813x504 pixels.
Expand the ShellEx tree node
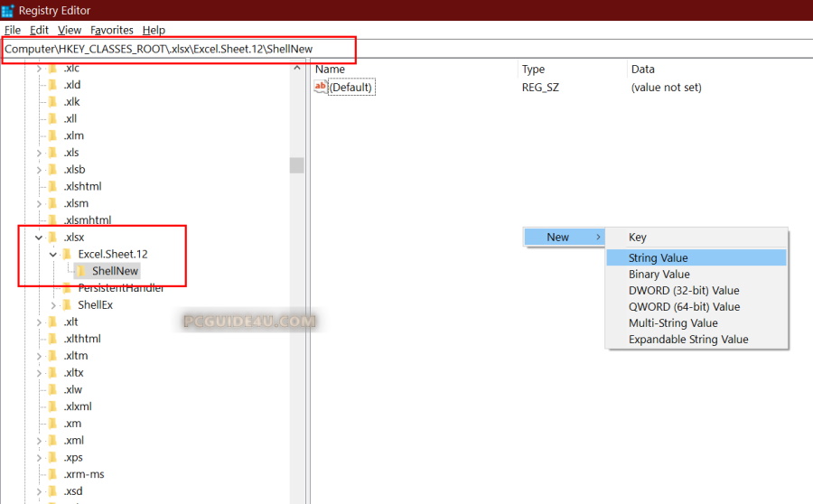point(53,305)
